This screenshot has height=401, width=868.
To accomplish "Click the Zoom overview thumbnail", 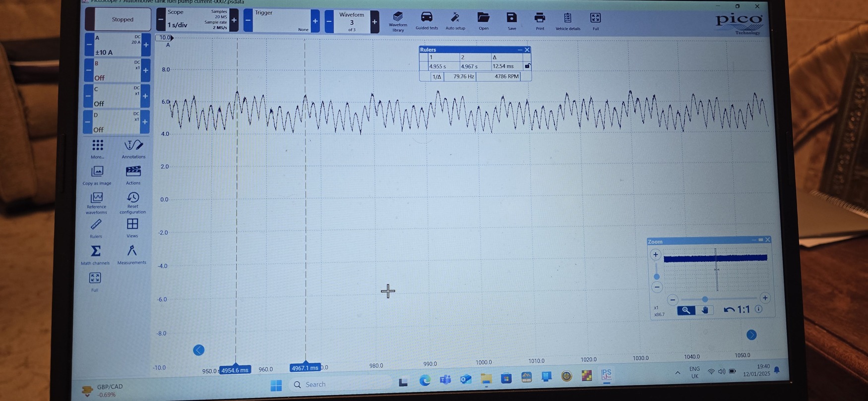I will [x=715, y=270].
